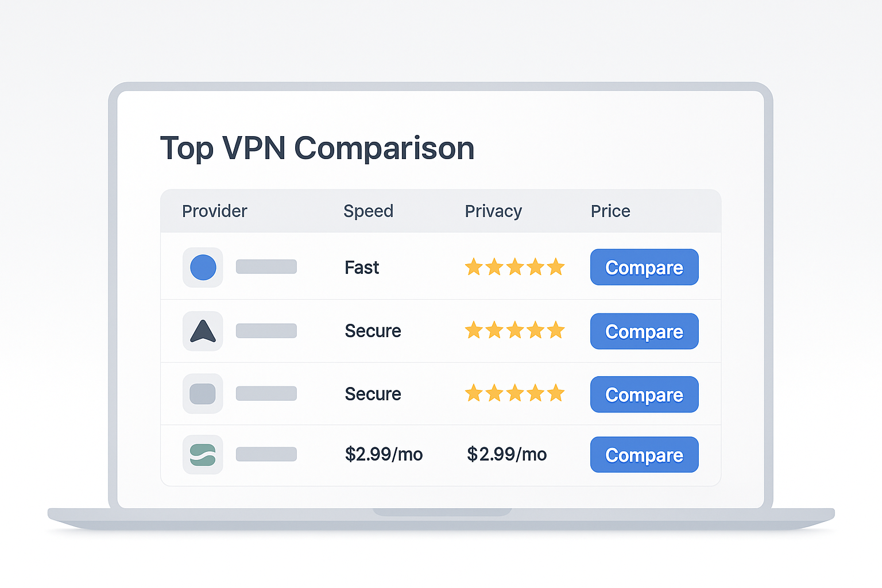Sort by the Speed column header

[368, 211]
